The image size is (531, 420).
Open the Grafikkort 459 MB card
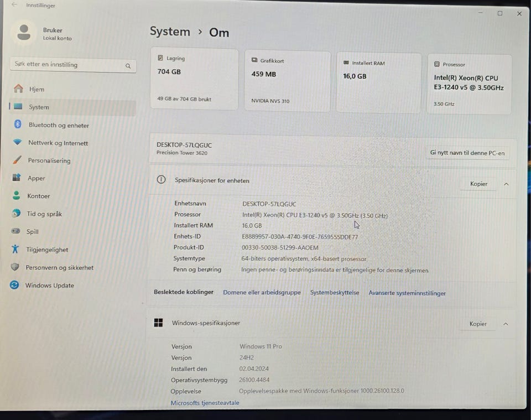(x=288, y=81)
